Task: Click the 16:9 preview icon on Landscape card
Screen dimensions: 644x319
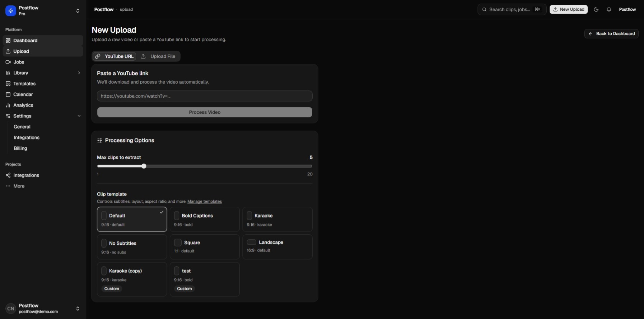Action: pyautogui.click(x=252, y=242)
